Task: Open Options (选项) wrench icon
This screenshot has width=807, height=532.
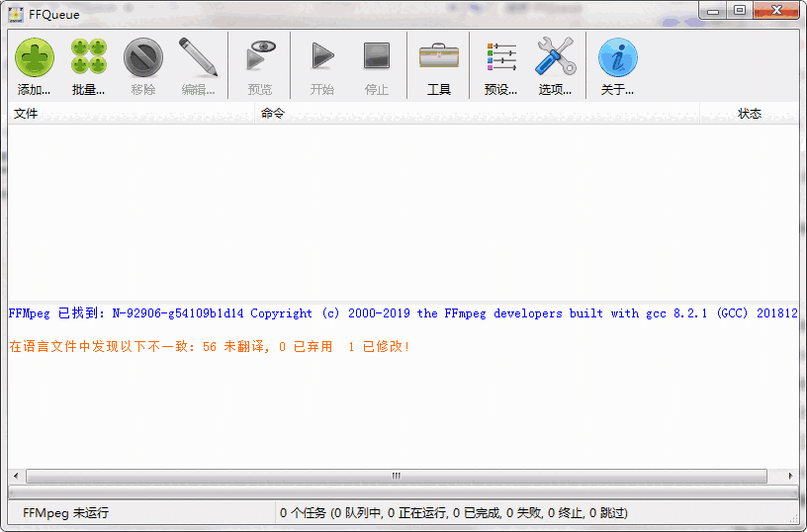Action: 554,58
